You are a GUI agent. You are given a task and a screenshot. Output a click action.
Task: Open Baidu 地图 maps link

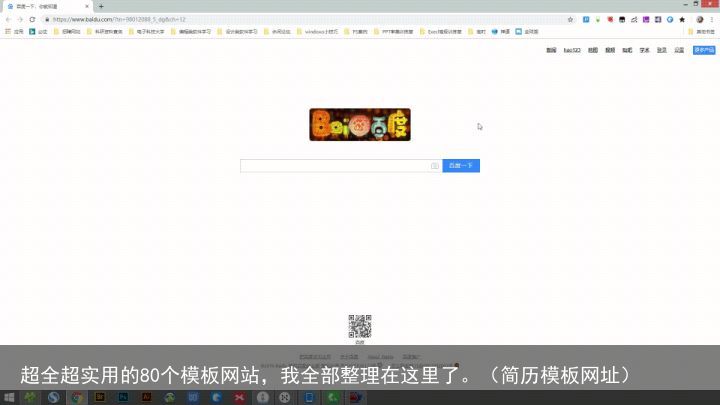click(x=593, y=50)
